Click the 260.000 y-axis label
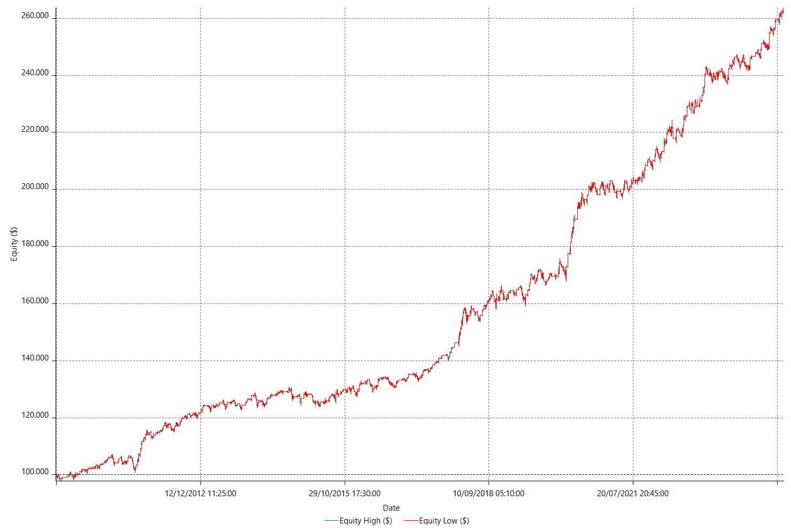 click(35, 16)
